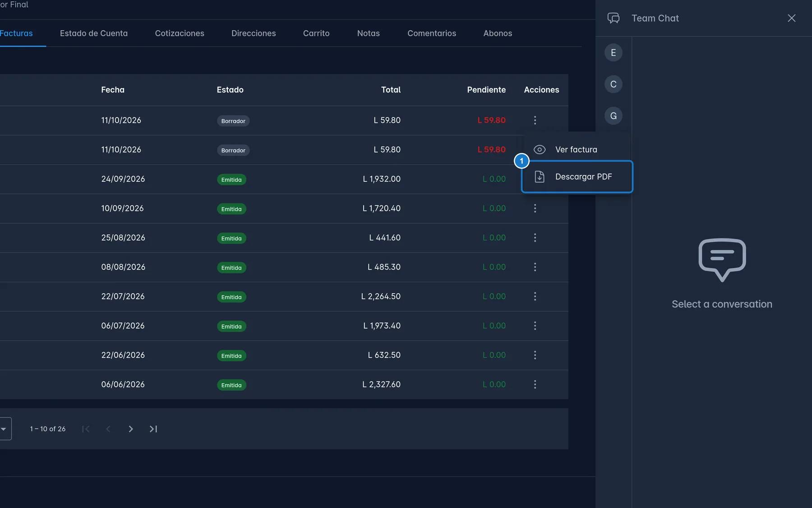Open chat with contact E avatar

[614, 53]
